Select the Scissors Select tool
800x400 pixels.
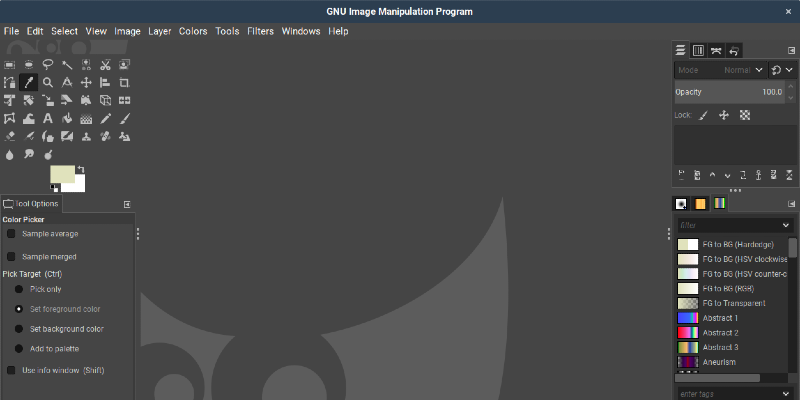(x=105, y=63)
